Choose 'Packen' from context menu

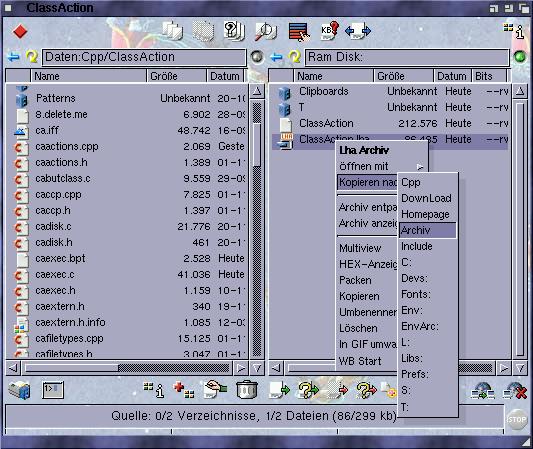(367, 280)
